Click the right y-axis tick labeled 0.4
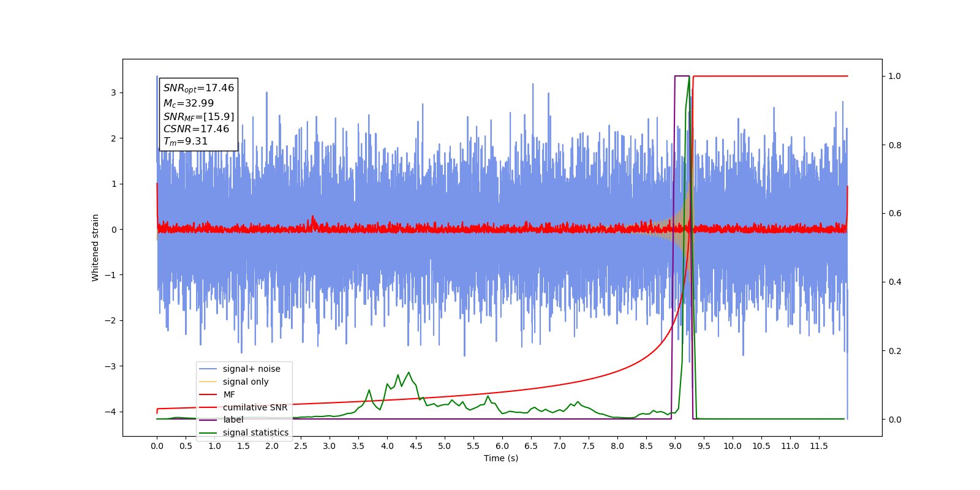This screenshot has width=980, height=490. click(895, 282)
